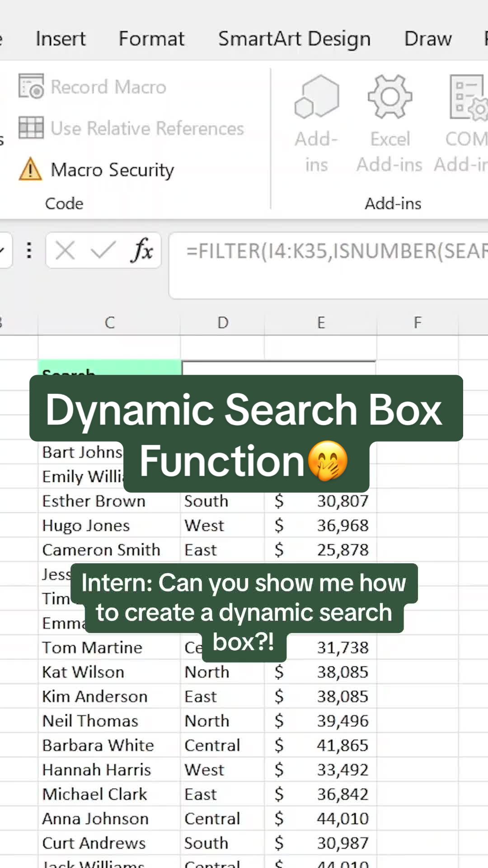This screenshot has width=488, height=868.
Task: Open the Format ribbon tab
Action: 151,39
